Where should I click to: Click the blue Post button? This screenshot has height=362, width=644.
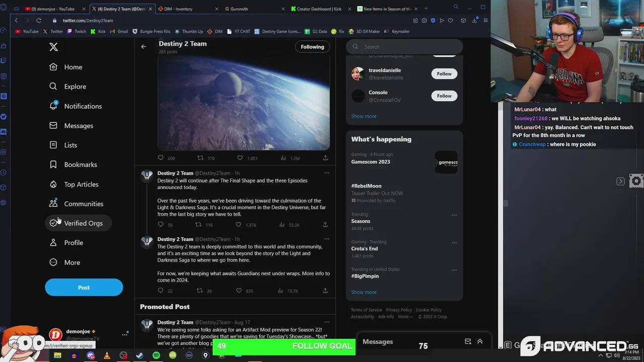(x=84, y=288)
